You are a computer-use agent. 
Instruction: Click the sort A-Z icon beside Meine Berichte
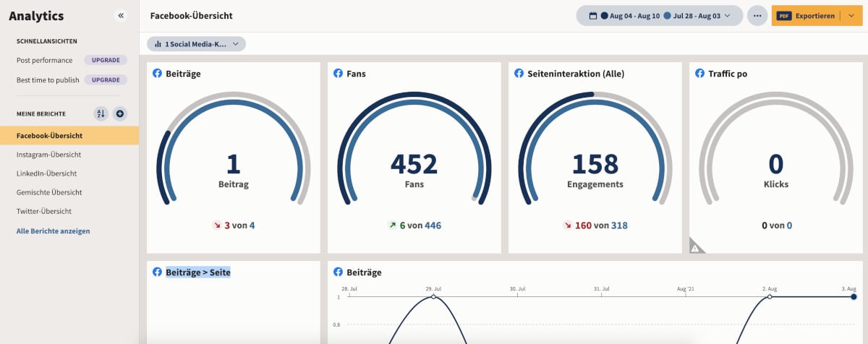point(101,113)
